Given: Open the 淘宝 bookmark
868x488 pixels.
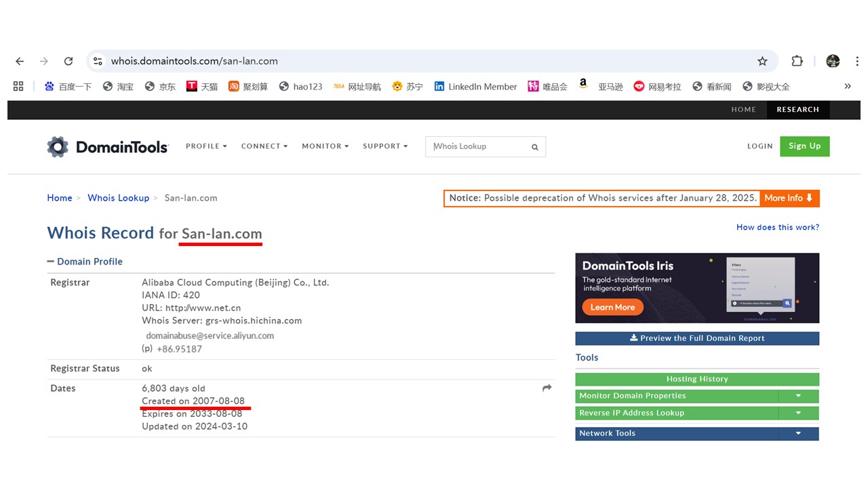Looking at the screenshot, I should [x=118, y=87].
